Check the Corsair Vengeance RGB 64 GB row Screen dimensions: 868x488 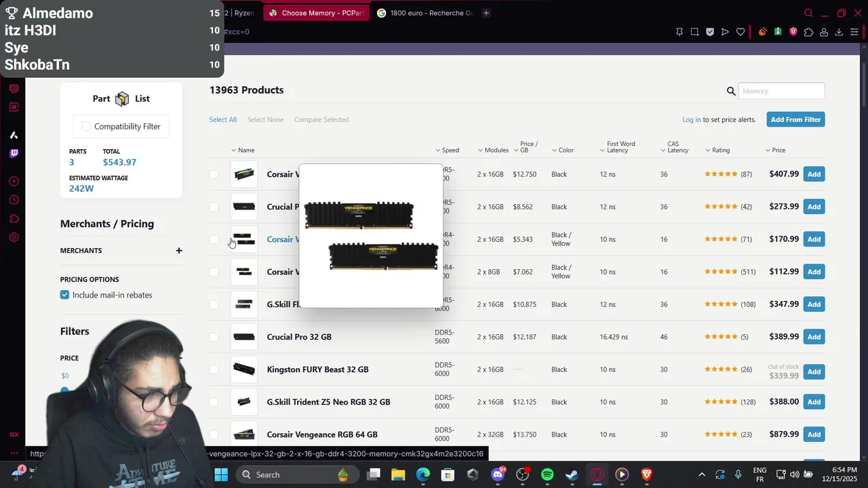click(214, 434)
